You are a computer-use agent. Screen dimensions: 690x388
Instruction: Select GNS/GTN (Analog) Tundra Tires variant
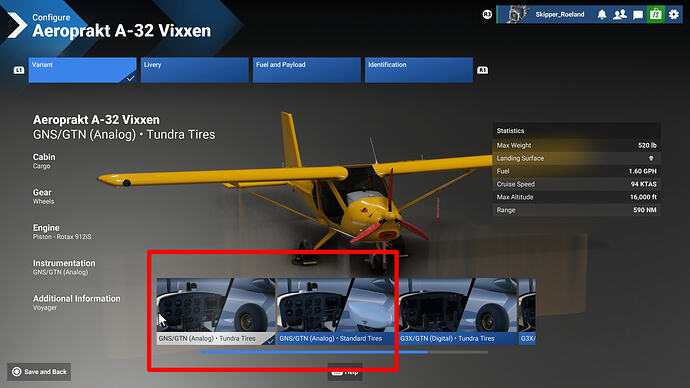[216, 311]
